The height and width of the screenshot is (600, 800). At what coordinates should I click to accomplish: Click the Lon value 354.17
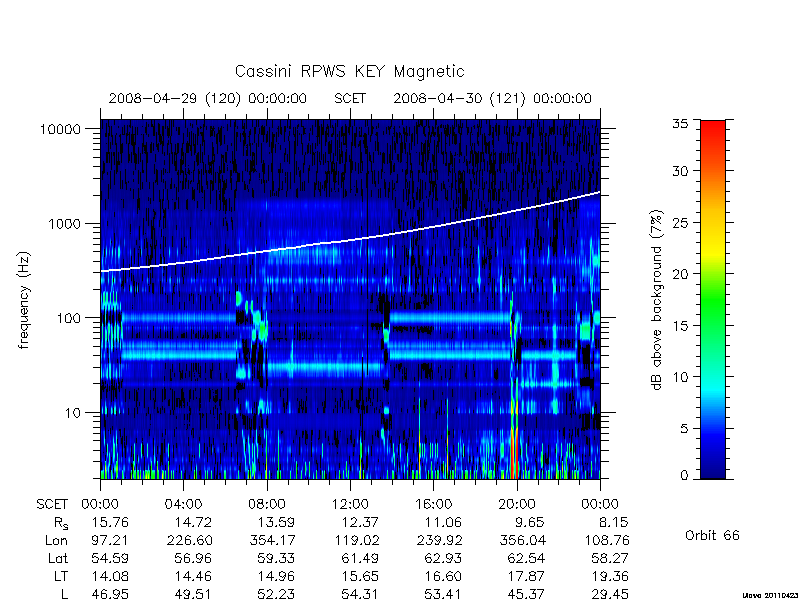pos(272,540)
